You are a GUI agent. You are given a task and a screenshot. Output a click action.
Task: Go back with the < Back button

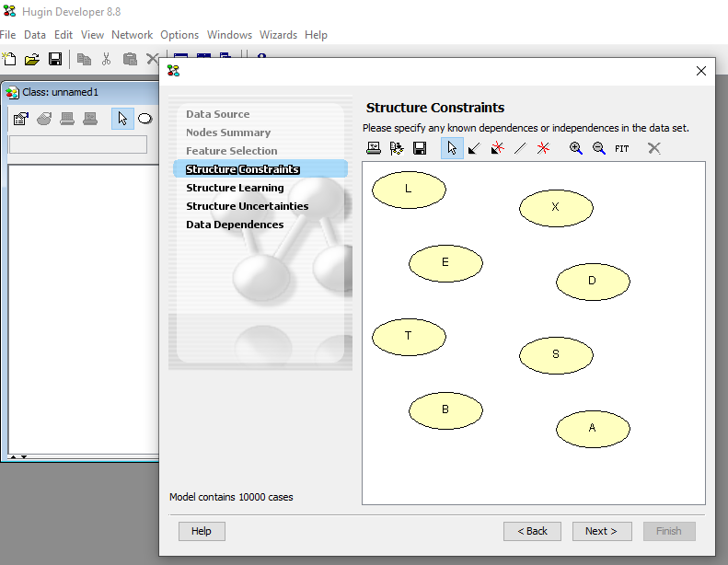click(x=532, y=531)
